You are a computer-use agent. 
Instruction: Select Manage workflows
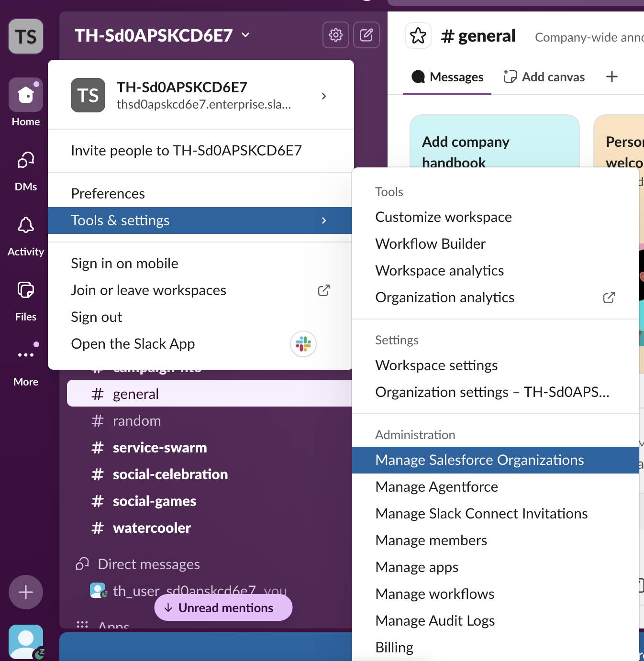click(496, 594)
